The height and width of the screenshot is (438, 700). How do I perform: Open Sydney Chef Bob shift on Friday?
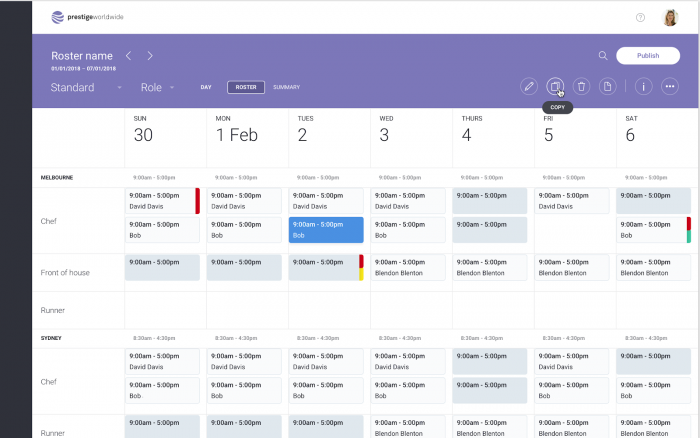pos(571,390)
